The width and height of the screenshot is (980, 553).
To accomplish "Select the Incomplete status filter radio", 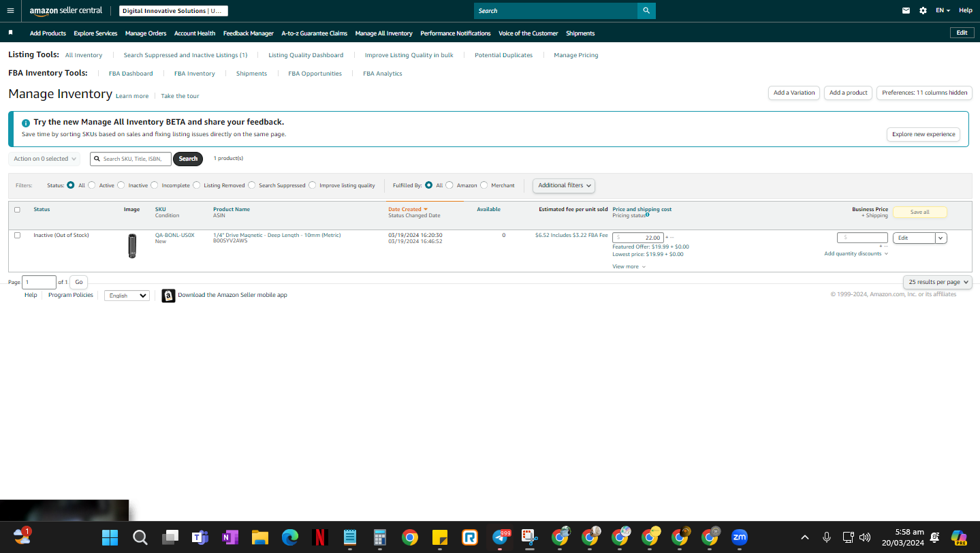I will point(155,185).
